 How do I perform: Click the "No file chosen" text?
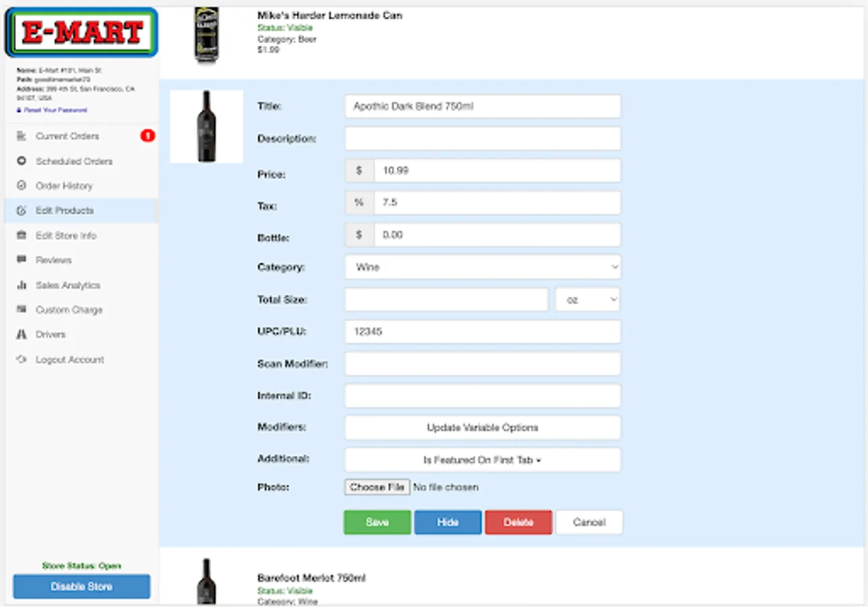446,487
